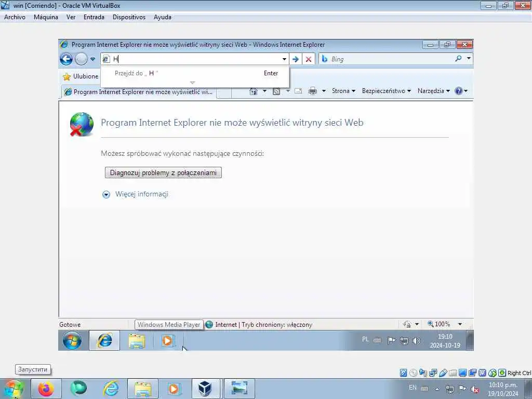
Task: Open the Ayuda menu
Action: [163, 17]
